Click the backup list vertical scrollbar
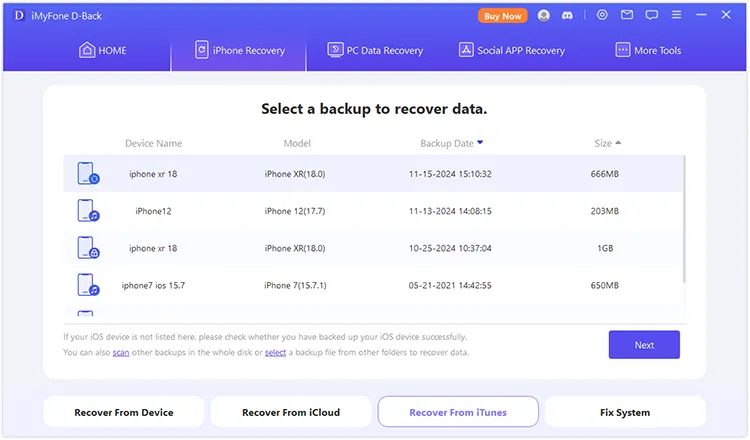This screenshot has width=750, height=440. [684, 219]
